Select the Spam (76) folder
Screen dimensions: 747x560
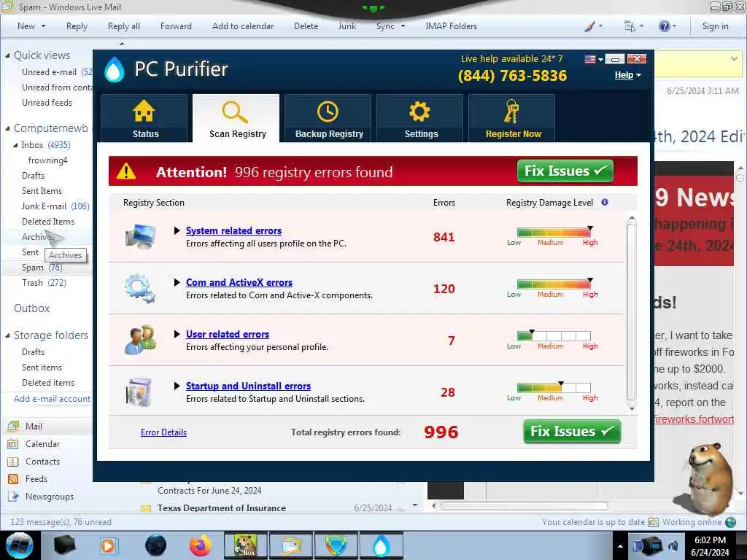coord(42,268)
